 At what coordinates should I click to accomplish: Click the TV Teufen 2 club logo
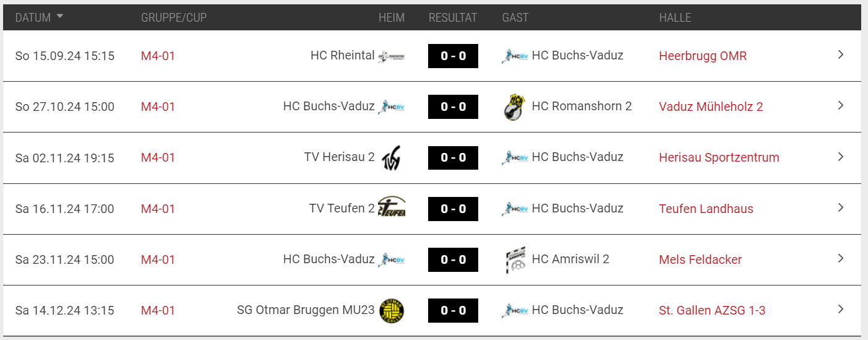click(391, 207)
